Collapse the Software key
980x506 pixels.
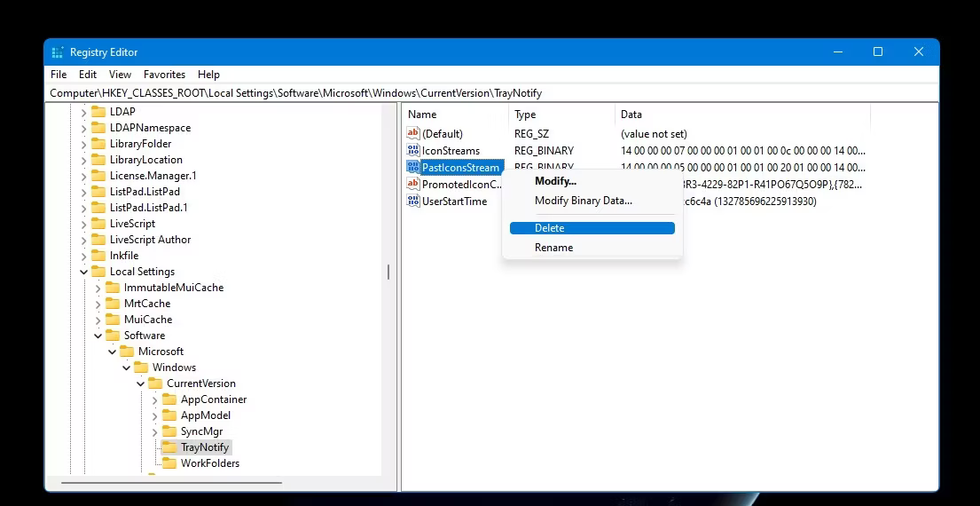[x=98, y=336]
